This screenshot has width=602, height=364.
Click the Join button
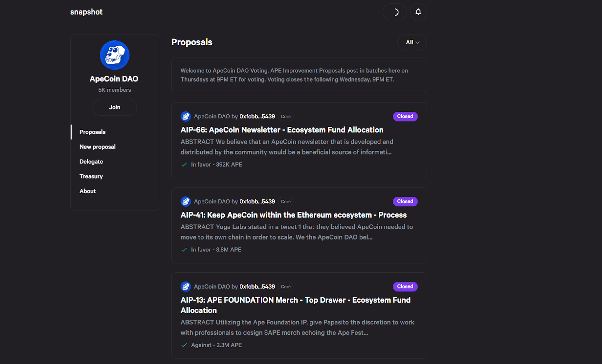coord(115,107)
